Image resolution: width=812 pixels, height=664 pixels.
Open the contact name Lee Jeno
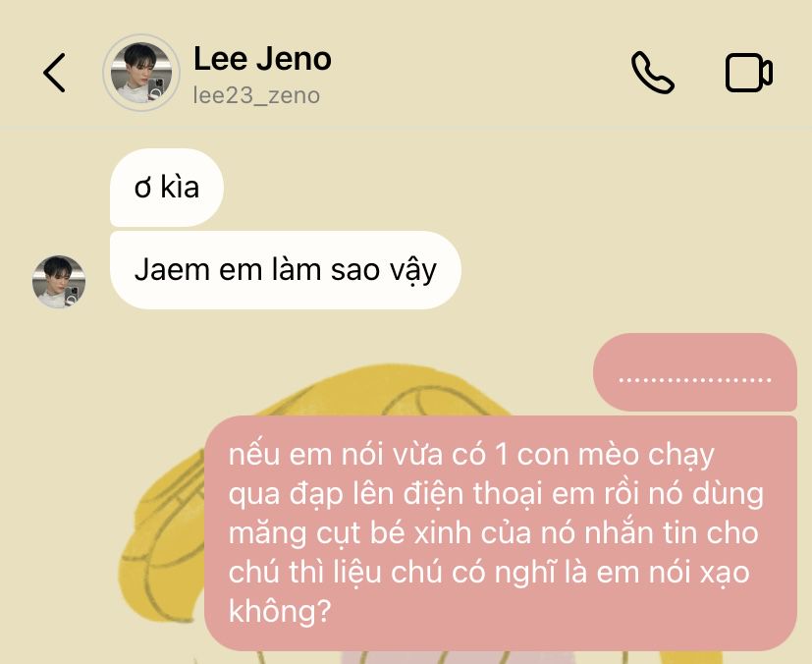click(262, 59)
